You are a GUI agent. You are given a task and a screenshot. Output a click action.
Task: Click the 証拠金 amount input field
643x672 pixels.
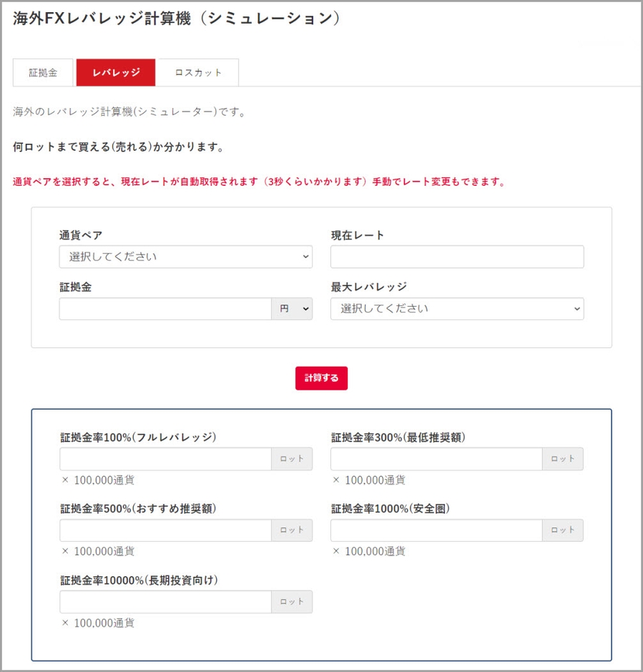tap(165, 309)
